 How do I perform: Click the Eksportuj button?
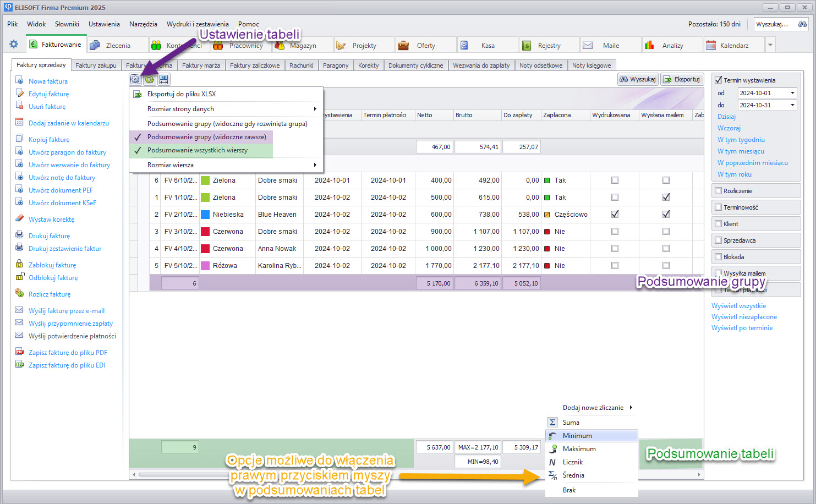click(x=682, y=79)
